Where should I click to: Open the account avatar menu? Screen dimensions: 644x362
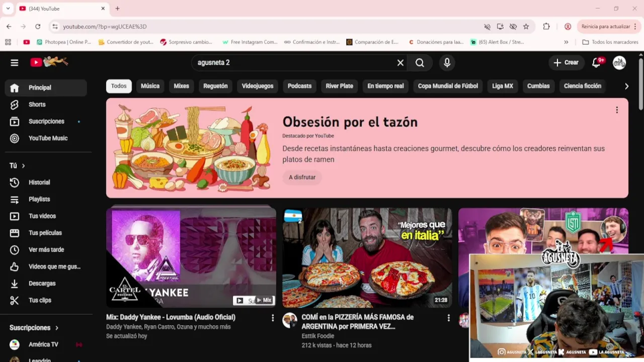619,63
